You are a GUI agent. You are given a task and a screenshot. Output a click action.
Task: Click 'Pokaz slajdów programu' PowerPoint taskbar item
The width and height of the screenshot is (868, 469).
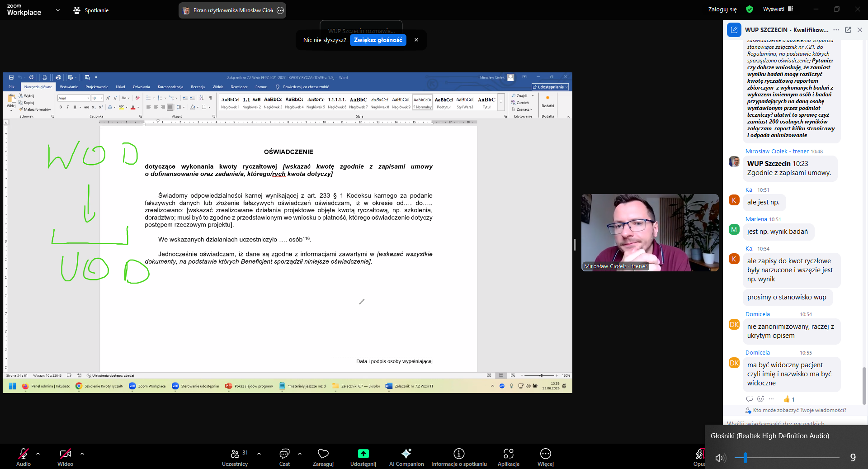(249, 386)
